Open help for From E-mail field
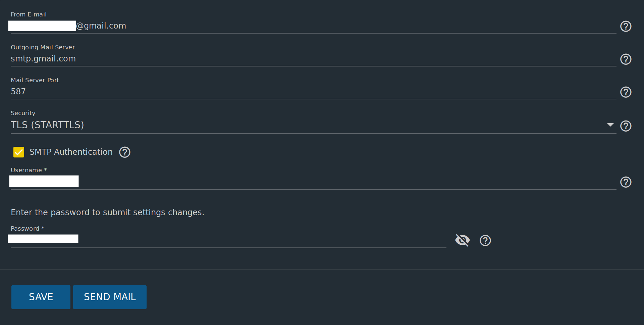Screen dimensions: 644x325 [x=626, y=26]
